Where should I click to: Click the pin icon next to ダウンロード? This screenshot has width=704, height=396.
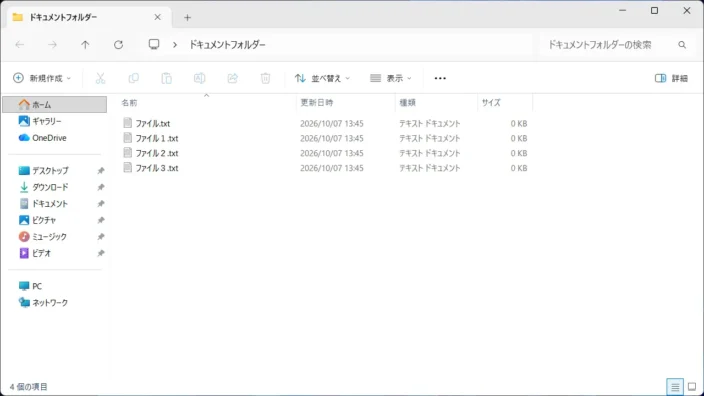tap(101, 187)
